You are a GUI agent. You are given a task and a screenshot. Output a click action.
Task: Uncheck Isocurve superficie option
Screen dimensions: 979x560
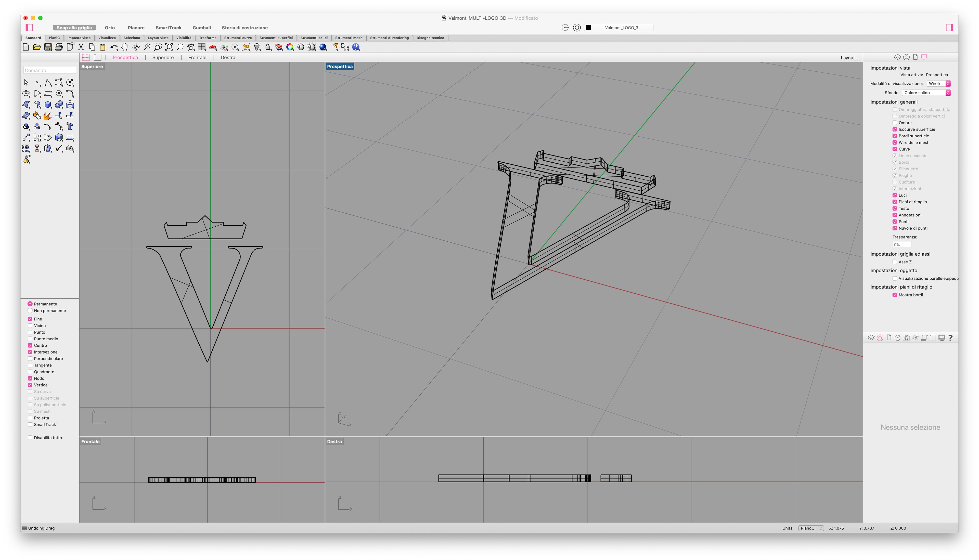(895, 129)
